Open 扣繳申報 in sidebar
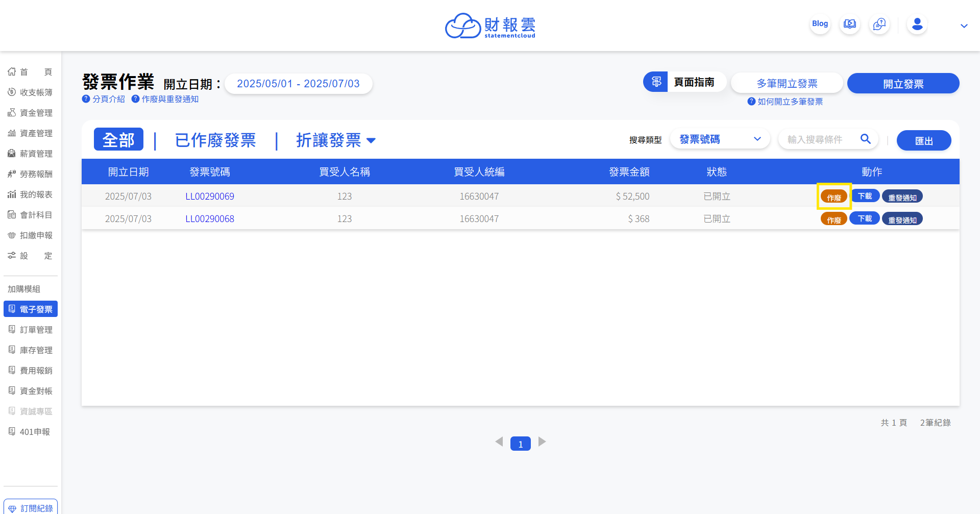 pyautogui.click(x=30, y=235)
